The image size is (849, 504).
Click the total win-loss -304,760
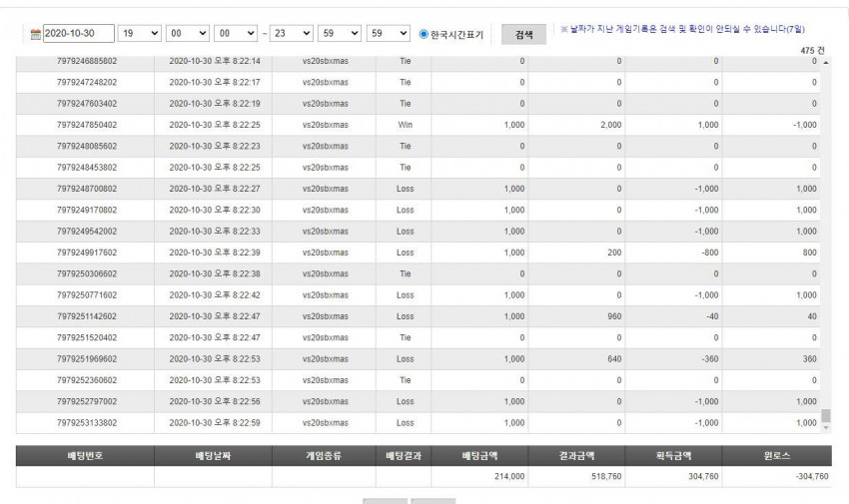[x=812, y=476]
